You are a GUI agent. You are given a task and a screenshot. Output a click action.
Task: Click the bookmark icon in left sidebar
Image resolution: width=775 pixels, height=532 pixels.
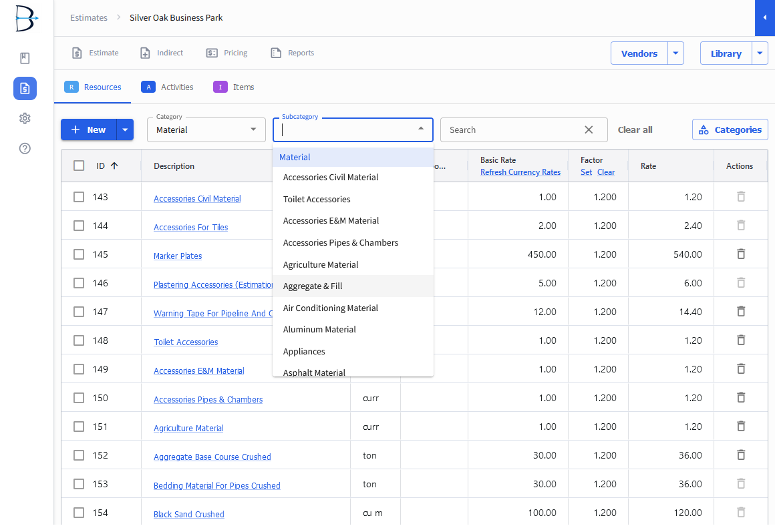click(25, 58)
